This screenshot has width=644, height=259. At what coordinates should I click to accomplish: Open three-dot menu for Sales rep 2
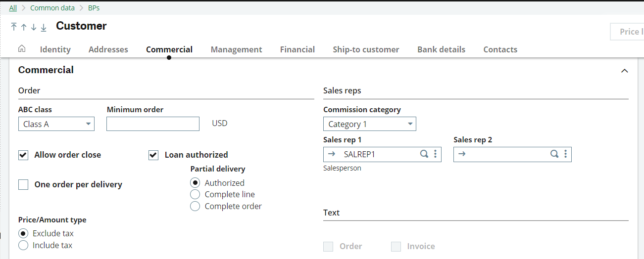[x=565, y=154]
